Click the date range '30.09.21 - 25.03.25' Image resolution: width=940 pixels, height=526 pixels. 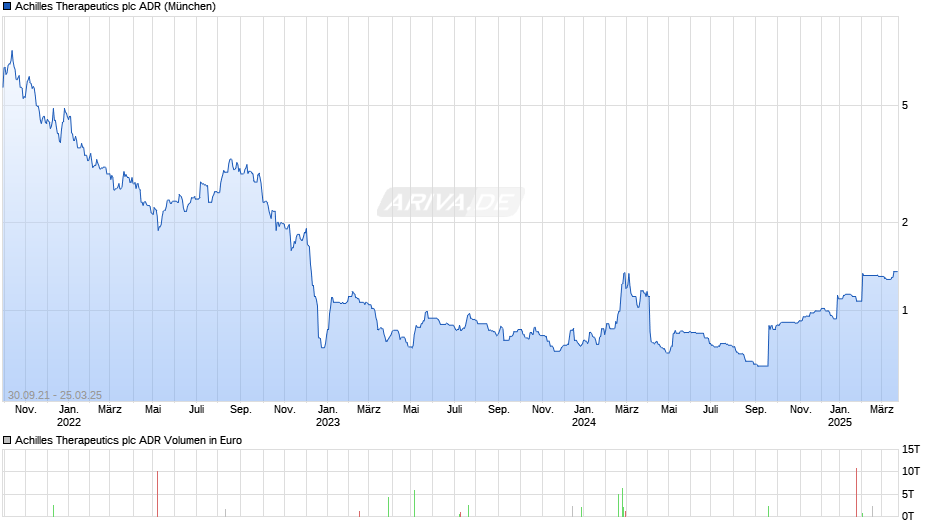click(55, 395)
